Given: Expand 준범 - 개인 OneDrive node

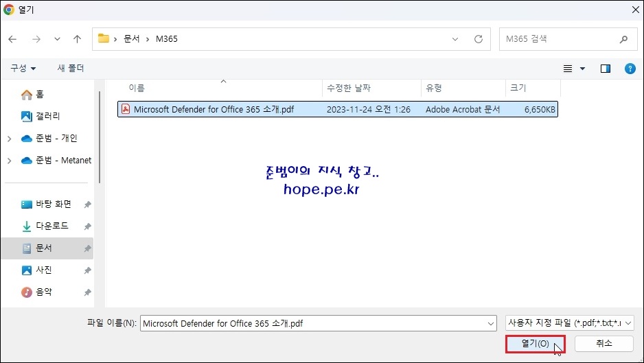Looking at the screenshot, I should [x=10, y=139].
